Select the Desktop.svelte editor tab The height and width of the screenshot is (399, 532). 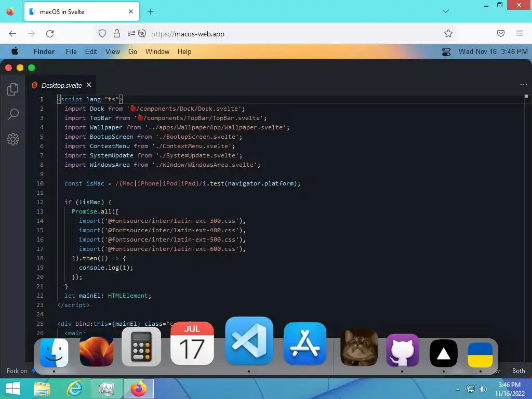61,85
